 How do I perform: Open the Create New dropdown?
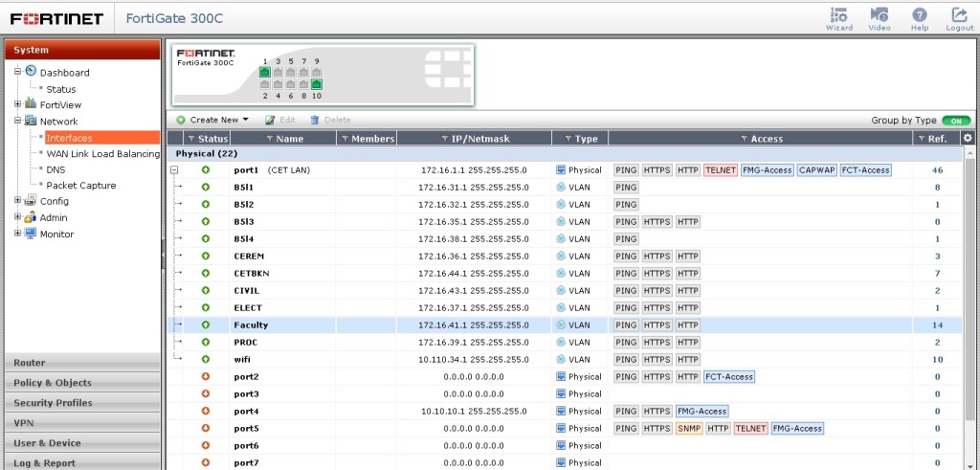(x=212, y=120)
